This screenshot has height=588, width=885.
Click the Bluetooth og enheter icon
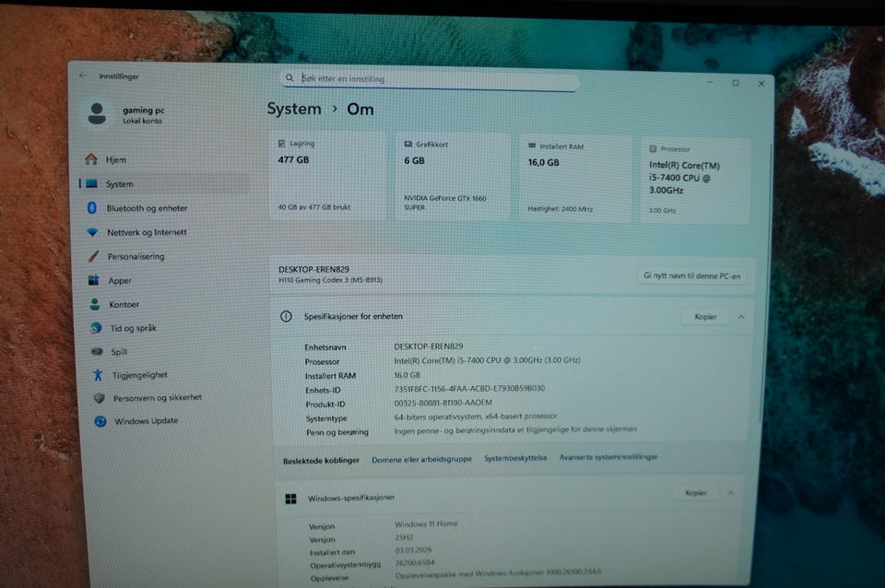(92, 207)
